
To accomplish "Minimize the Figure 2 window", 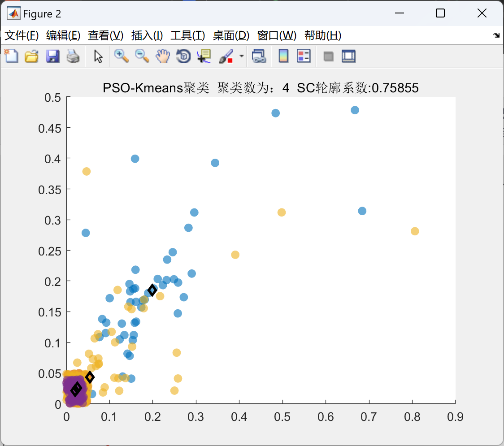I will pos(399,13).
